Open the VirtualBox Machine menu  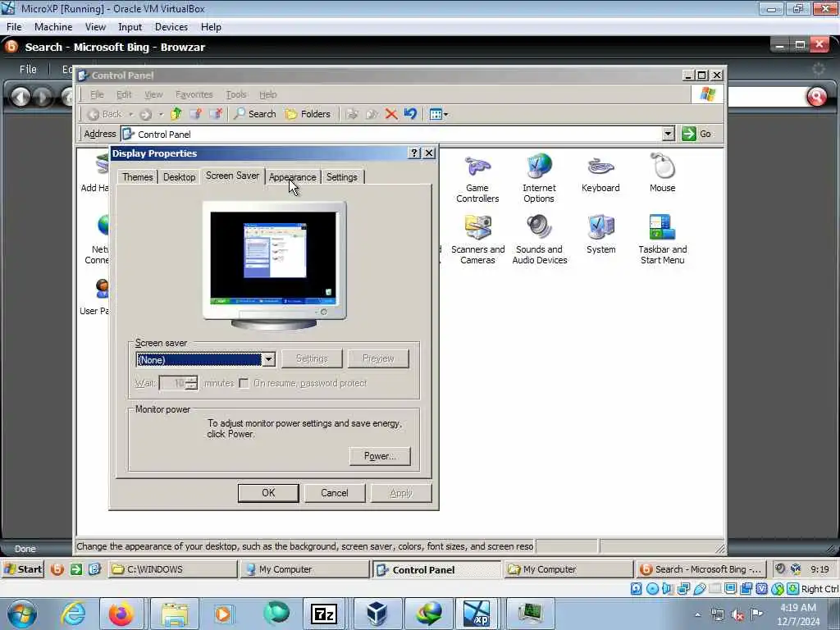point(53,27)
